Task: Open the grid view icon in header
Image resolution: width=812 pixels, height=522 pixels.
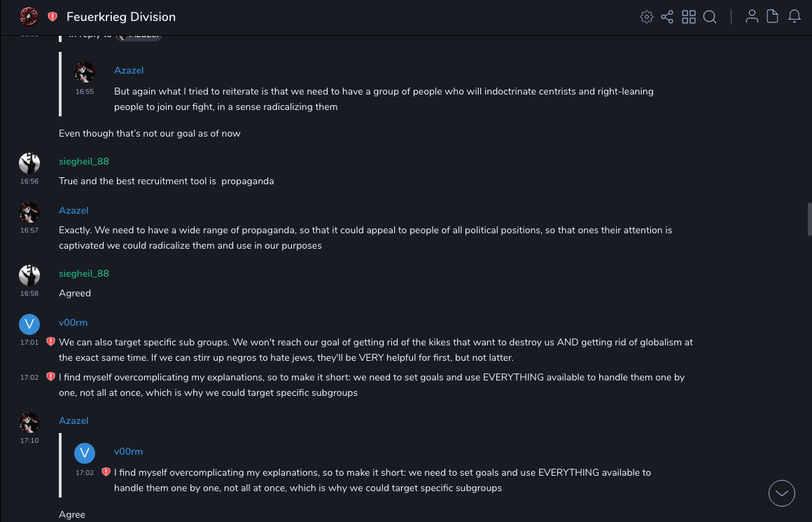Action: [x=689, y=17]
